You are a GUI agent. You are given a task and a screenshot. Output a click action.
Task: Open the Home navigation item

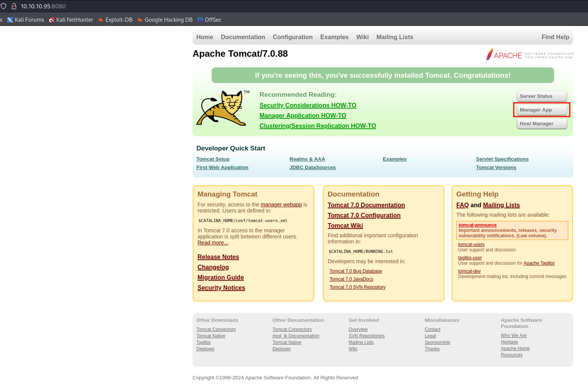(x=205, y=37)
